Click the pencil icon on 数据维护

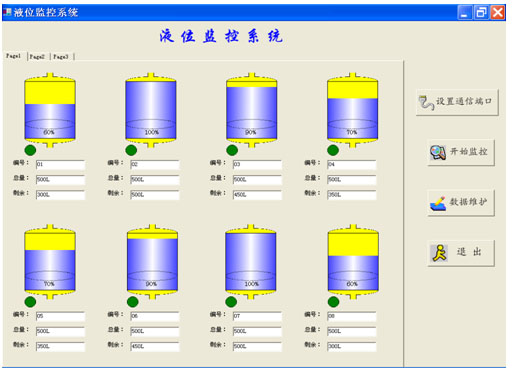(438, 203)
